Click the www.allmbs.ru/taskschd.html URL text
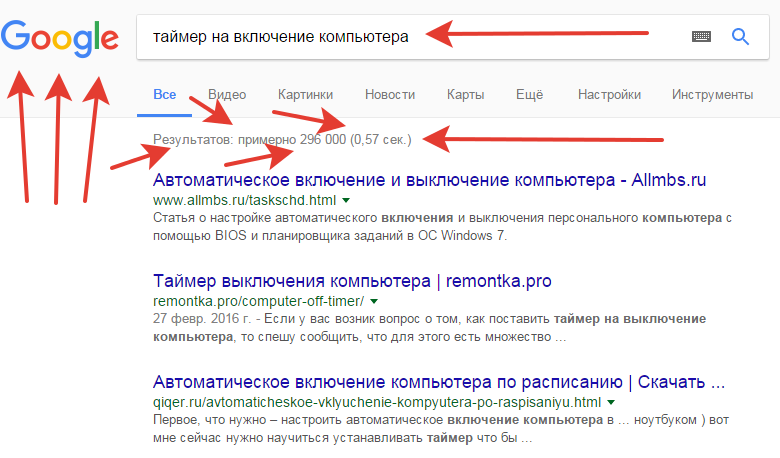The image size is (780, 458). [x=244, y=200]
